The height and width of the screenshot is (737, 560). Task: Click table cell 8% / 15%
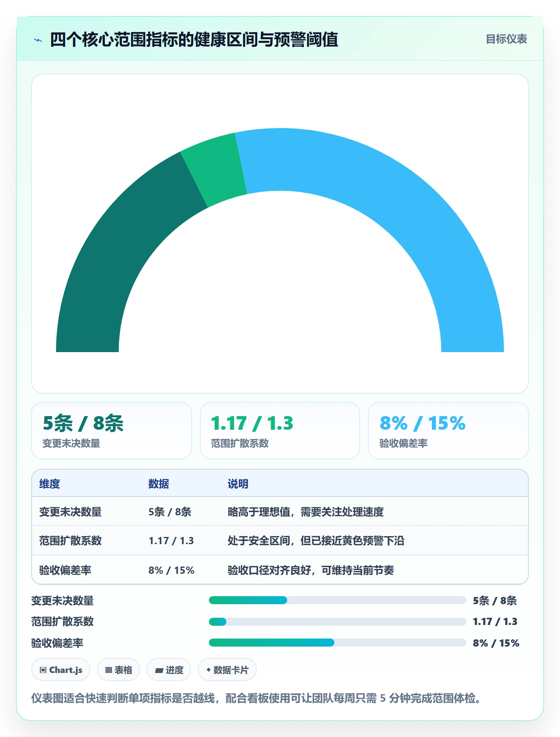click(x=171, y=570)
